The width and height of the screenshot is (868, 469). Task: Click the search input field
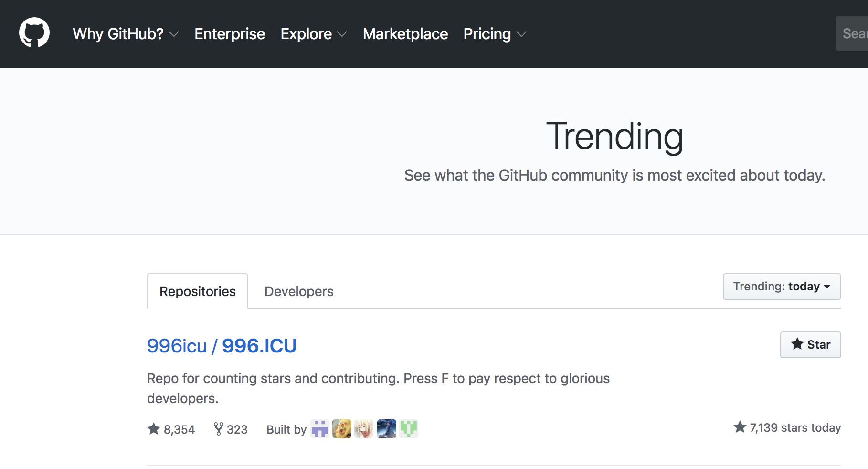pyautogui.click(x=854, y=33)
